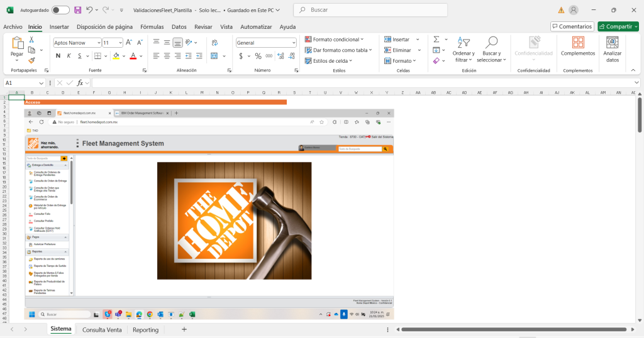Open the Complementos icon
This screenshot has height=338, width=644.
(578, 42)
